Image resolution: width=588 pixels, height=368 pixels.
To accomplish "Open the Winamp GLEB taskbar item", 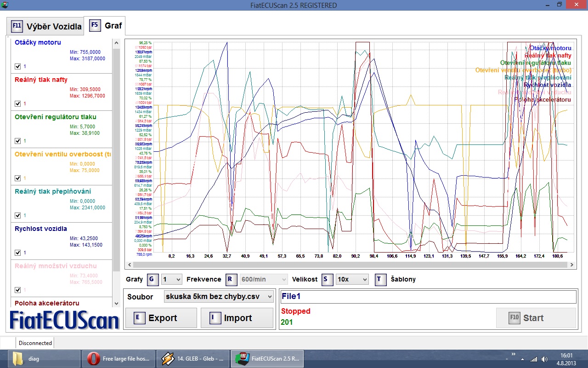I will [x=193, y=358].
